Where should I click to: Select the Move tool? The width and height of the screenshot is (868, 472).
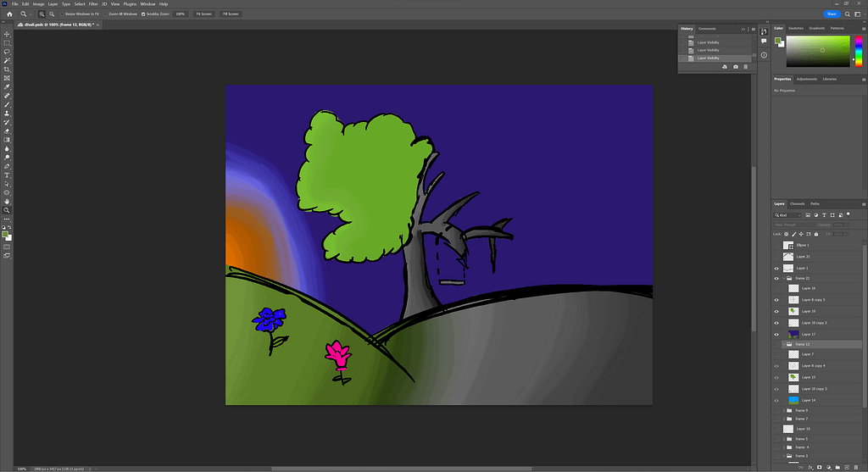[x=7, y=34]
